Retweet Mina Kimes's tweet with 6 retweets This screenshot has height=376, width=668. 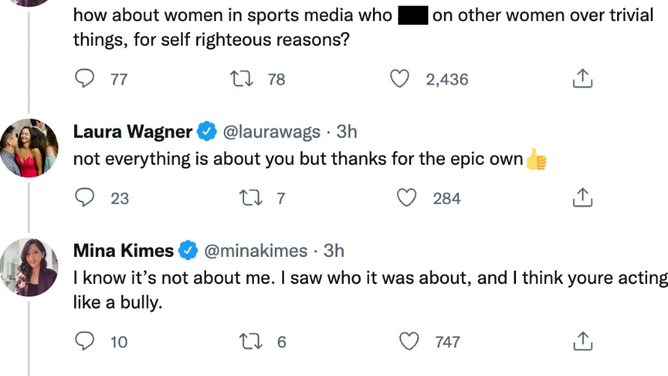click(x=250, y=342)
